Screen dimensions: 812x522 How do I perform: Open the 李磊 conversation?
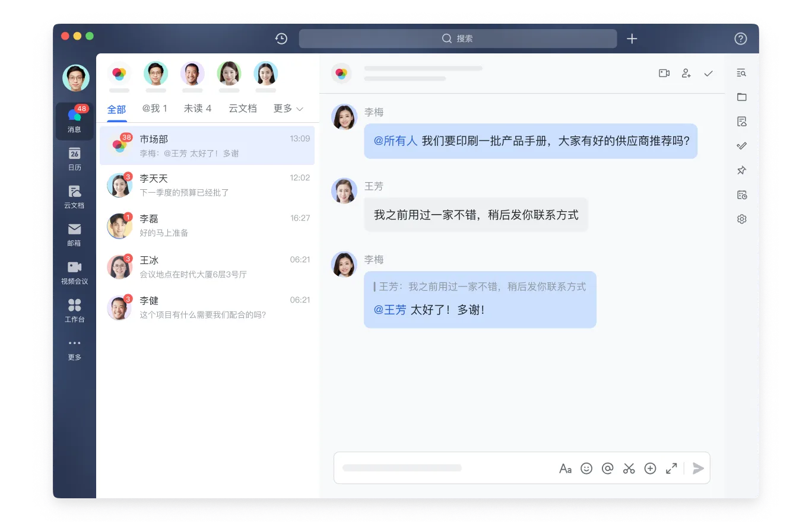[x=207, y=225]
